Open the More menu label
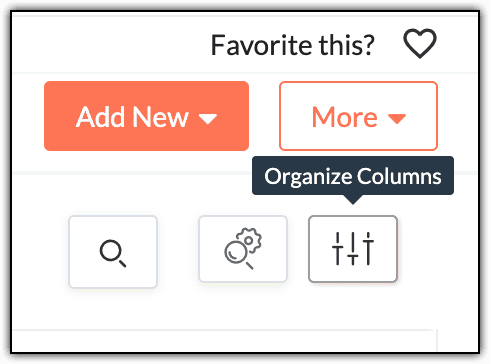 (345, 117)
